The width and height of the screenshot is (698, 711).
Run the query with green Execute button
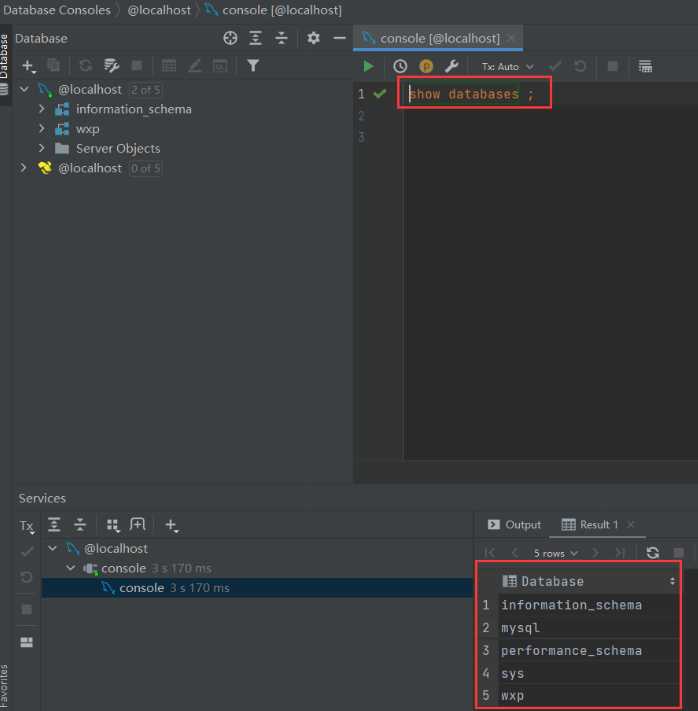coord(368,67)
